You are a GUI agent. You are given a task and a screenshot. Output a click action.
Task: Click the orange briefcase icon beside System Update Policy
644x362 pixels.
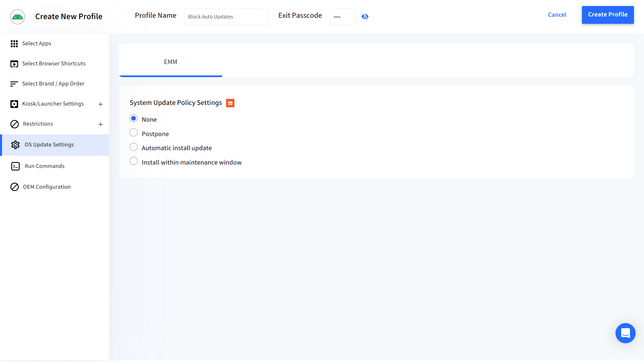[230, 103]
